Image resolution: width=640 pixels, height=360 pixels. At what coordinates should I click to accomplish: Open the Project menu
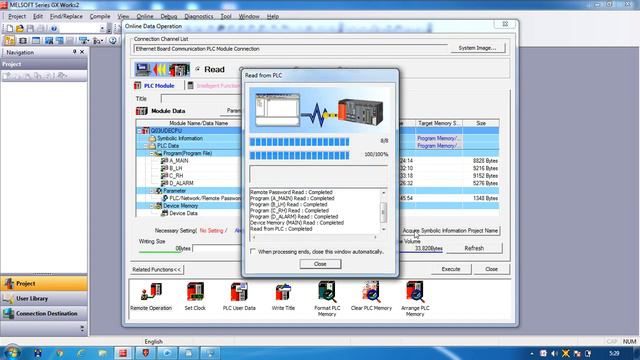17,16
